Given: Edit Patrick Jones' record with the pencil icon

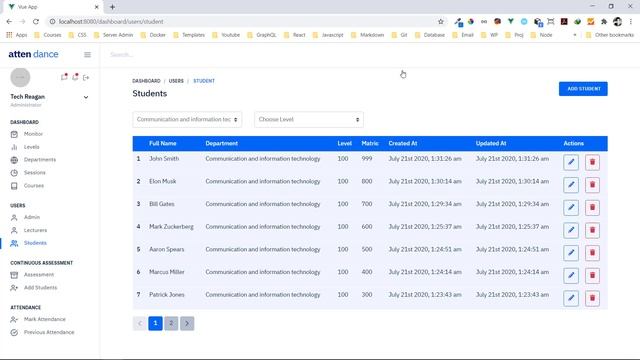Looking at the screenshot, I should tap(571, 298).
